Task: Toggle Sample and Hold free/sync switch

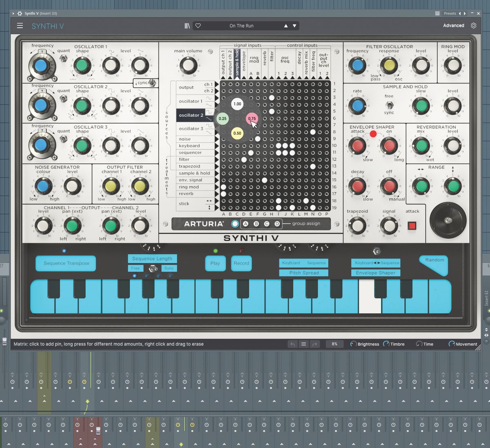Action: [389, 105]
